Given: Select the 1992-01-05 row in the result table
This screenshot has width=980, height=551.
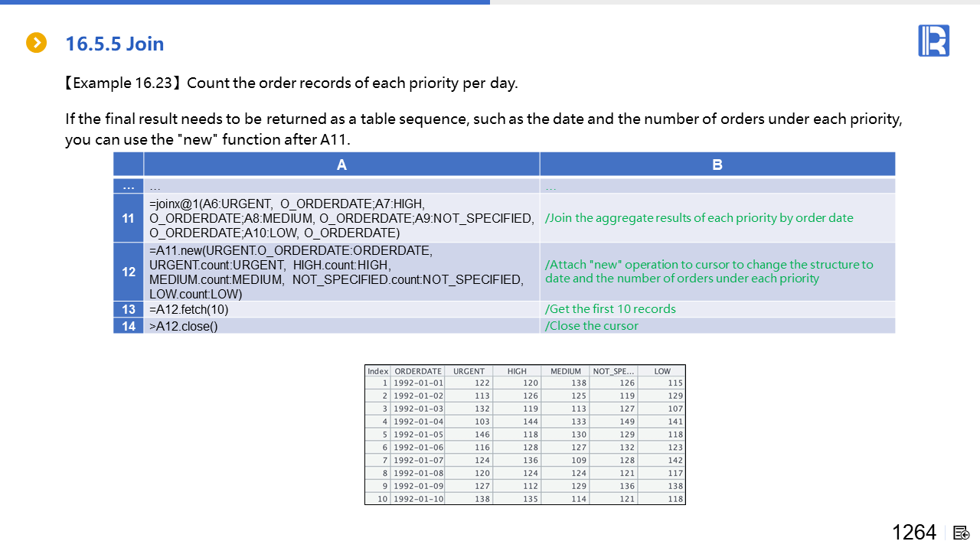Looking at the screenshot, I should [x=417, y=435].
